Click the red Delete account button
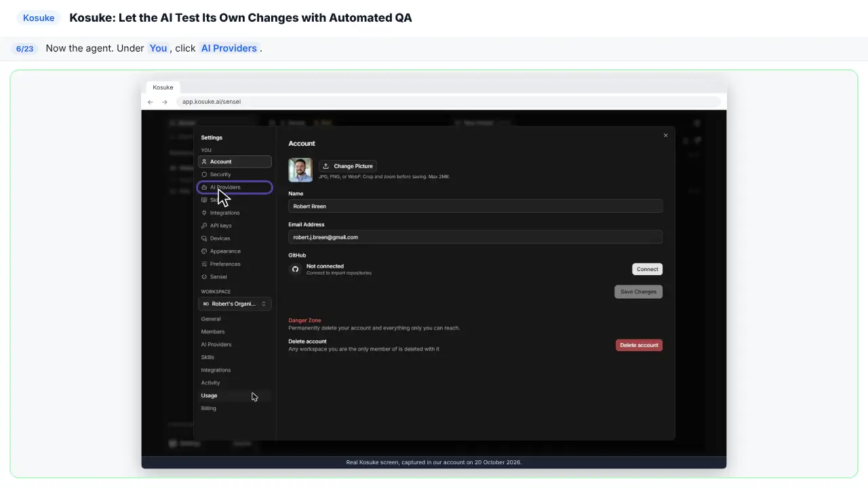 point(639,345)
